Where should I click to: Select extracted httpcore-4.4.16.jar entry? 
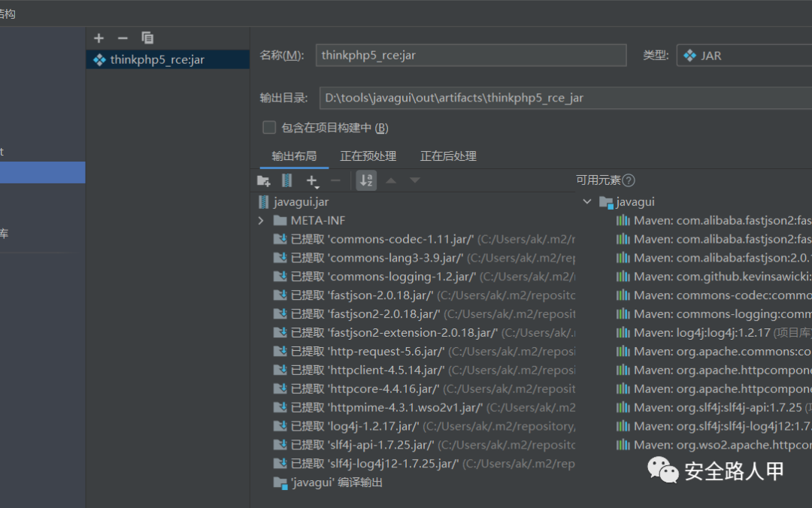[x=423, y=389]
